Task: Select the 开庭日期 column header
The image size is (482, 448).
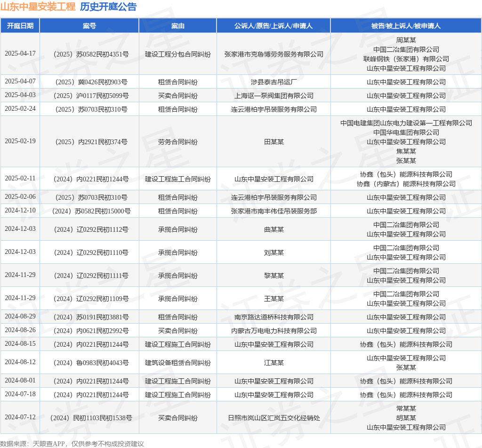Action: 20,26
